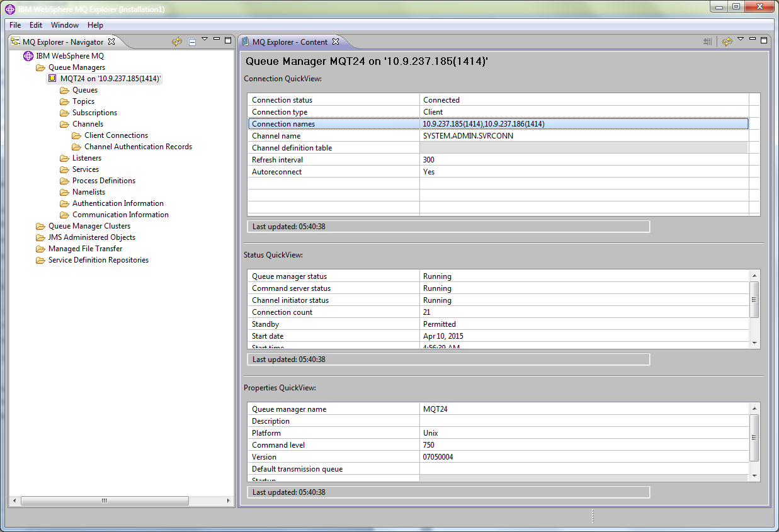Close the MQ Explorer - Content tab
This screenshot has height=532, width=779.
[x=336, y=42]
